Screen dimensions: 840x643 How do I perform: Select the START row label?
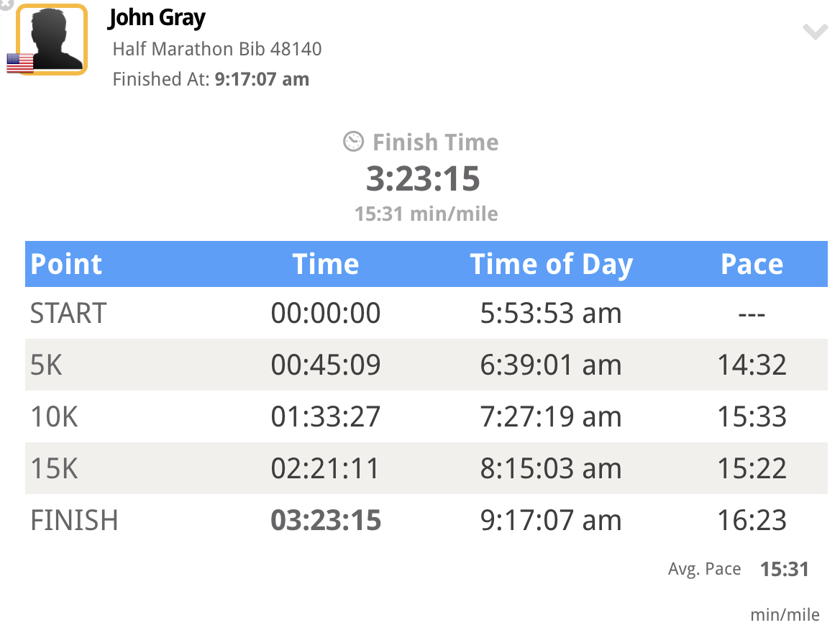[68, 313]
